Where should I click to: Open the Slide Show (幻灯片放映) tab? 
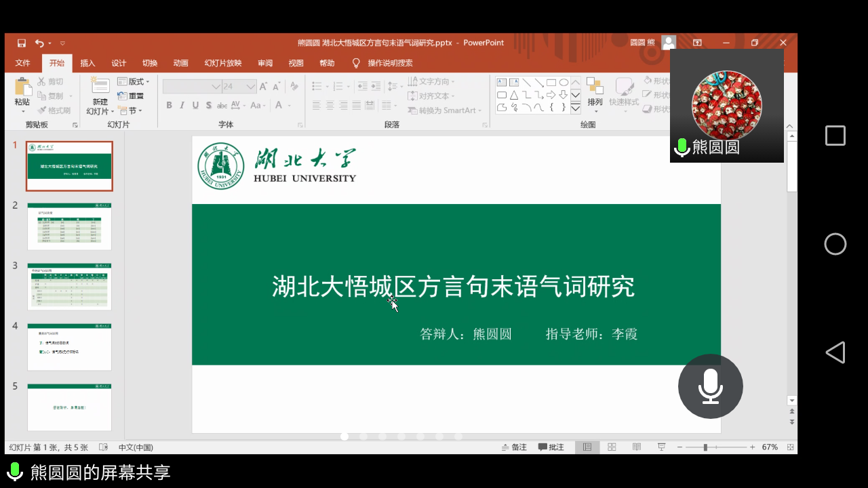(223, 63)
